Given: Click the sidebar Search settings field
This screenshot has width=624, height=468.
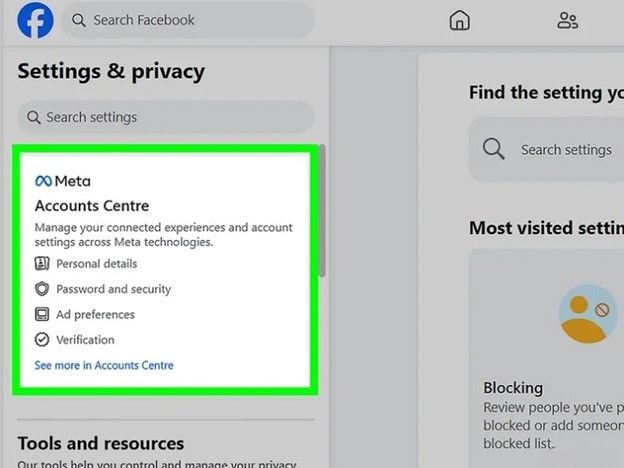Looking at the screenshot, I should point(165,117).
